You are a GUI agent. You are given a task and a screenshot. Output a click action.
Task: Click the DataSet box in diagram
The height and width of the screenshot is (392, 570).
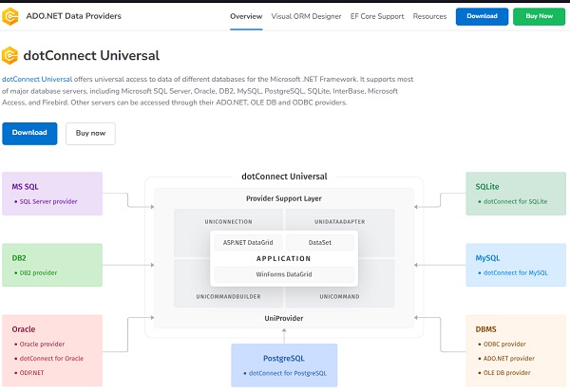click(x=320, y=242)
